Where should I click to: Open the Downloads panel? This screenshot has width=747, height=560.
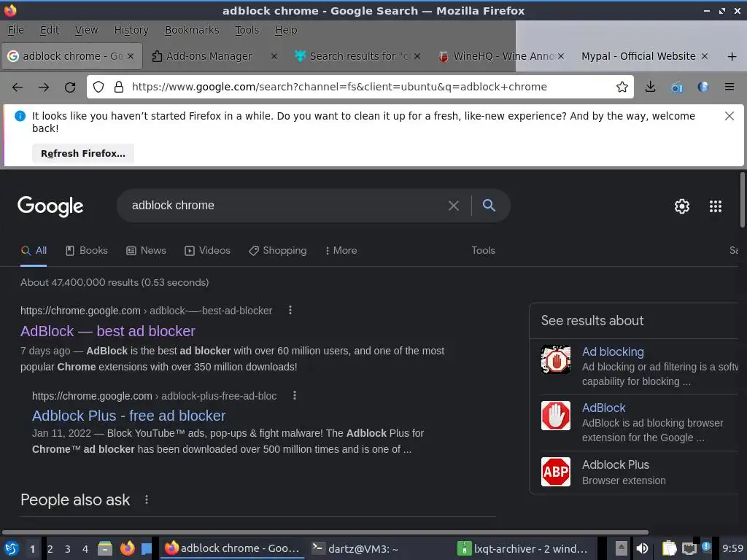(x=650, y=87)
